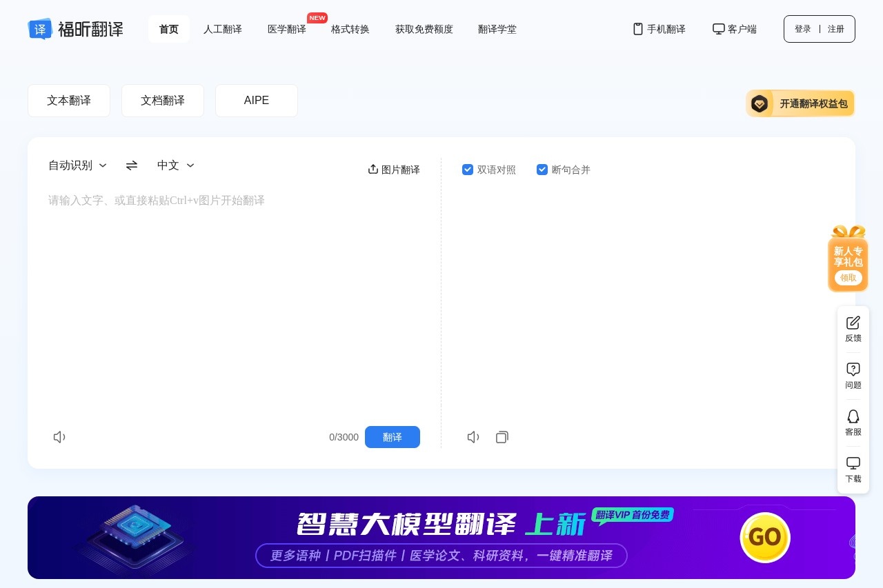Viewport: 883px width, 588px height.
Task: Open the 自动识别 source language dropdown
Action: 77,165
